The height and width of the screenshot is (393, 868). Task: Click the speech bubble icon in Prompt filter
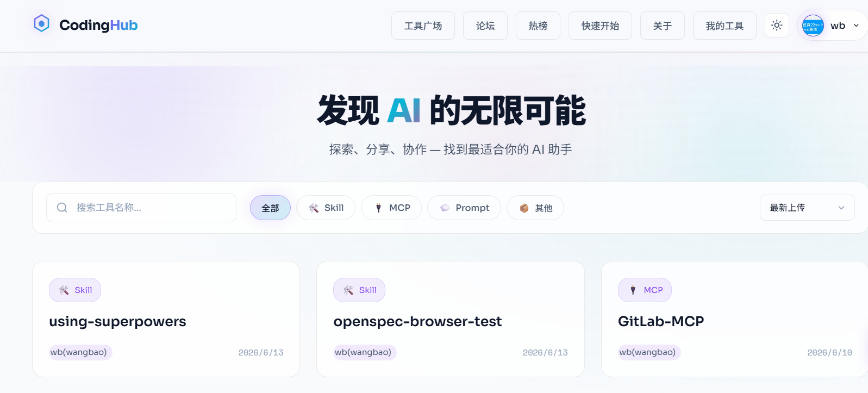click(445, 208)
